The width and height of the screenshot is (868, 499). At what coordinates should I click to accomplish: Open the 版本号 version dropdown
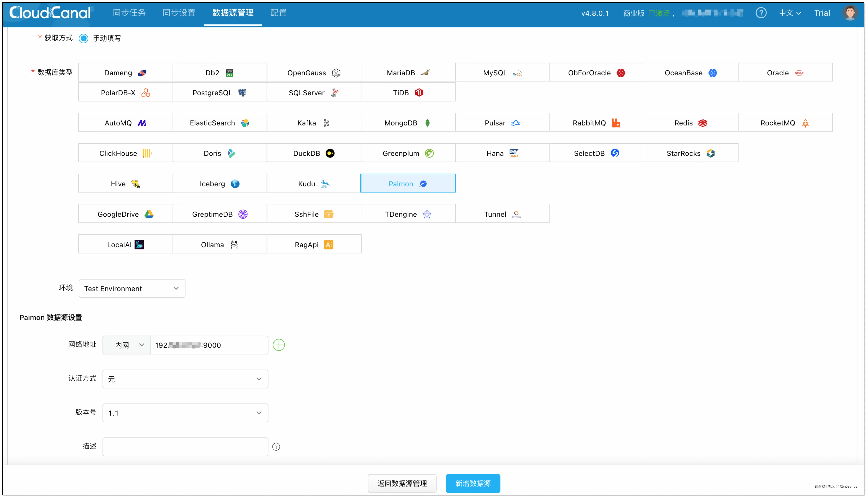(x=185, y=413)
